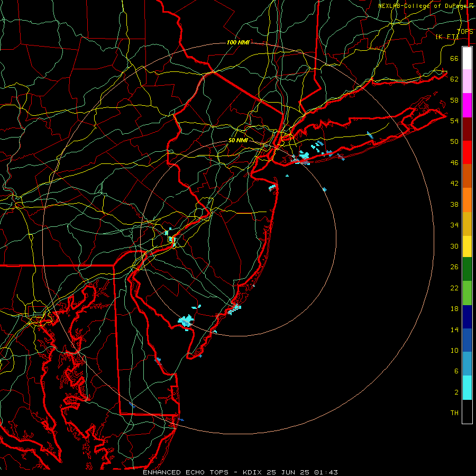Image resolution: width=476 pixels, height=476 pixels.
Task: Click the magenta 58 kft legend swatch
Action: (x=467, y=105)
